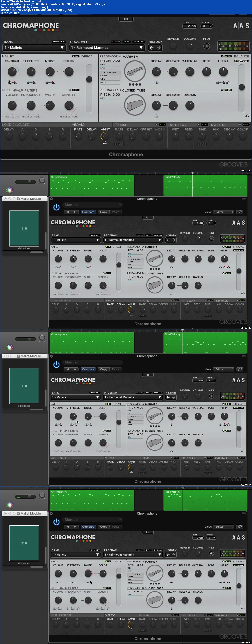Image resolution: width=252 pixels, height=644 pixels.
Task: Click the Balance vertical slider
Action: coord(242,87)
